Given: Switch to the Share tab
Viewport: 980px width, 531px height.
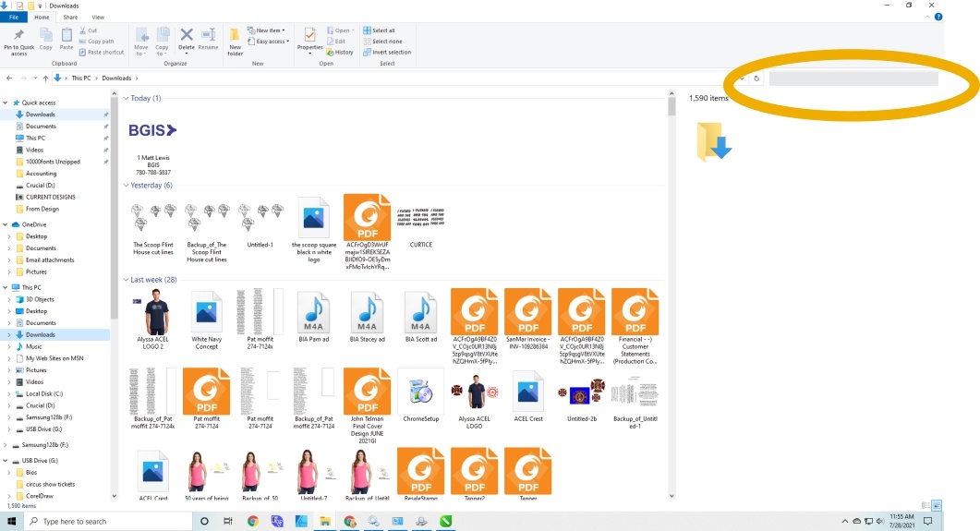Looking at the screenshot, I should click(70, 17).
